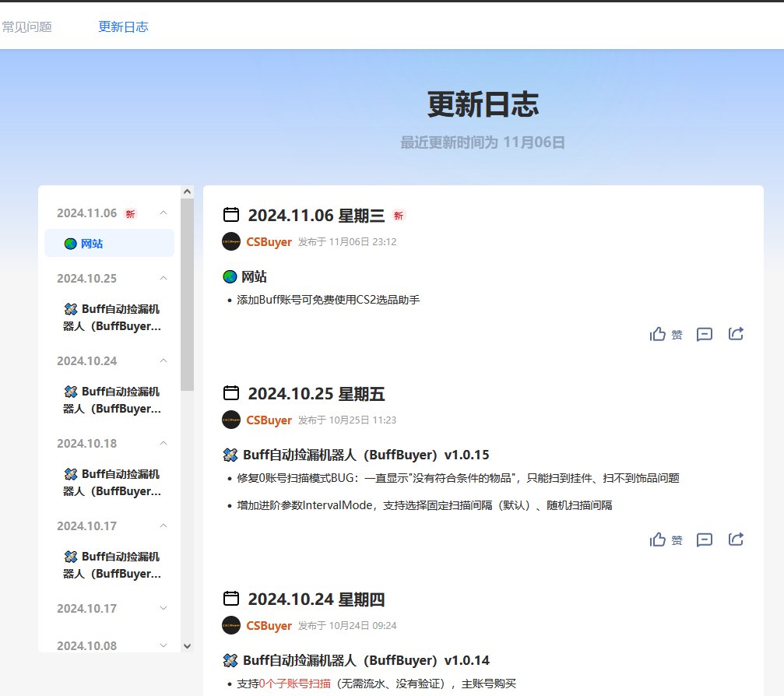Click the sidebar date label 2024.10.08
This screenshot has width=784, height=696.
87,646
